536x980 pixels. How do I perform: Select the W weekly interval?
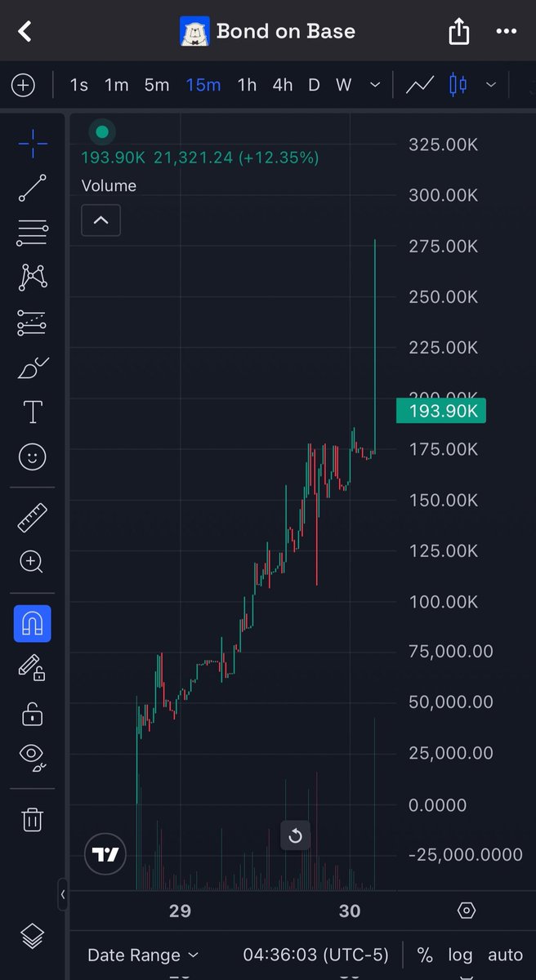coord(344,84)
